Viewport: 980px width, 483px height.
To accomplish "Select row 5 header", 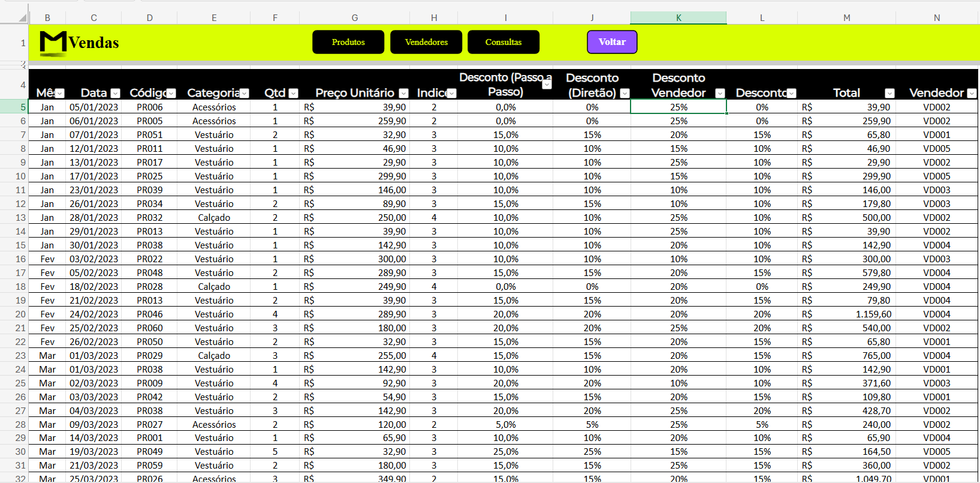I will tap(14, 107).
